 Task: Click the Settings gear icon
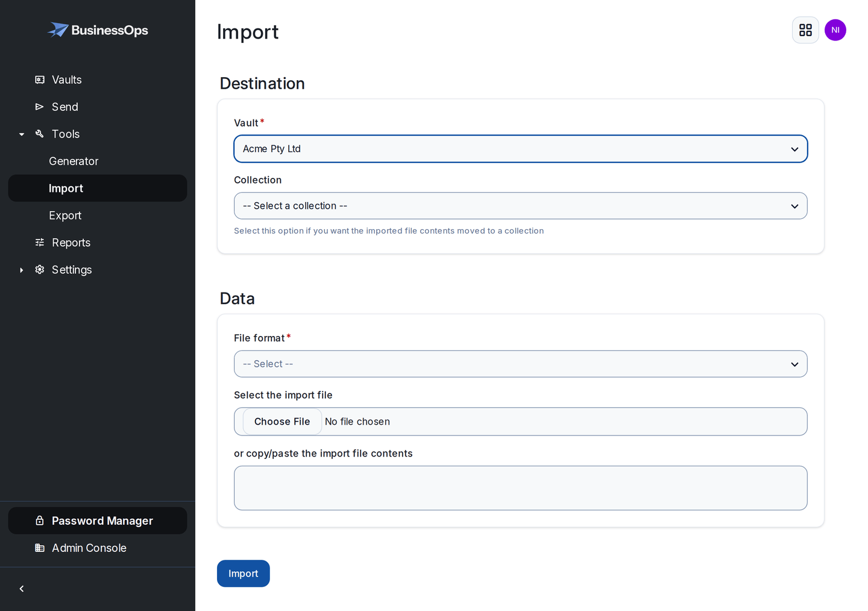(x=40, y=270)
